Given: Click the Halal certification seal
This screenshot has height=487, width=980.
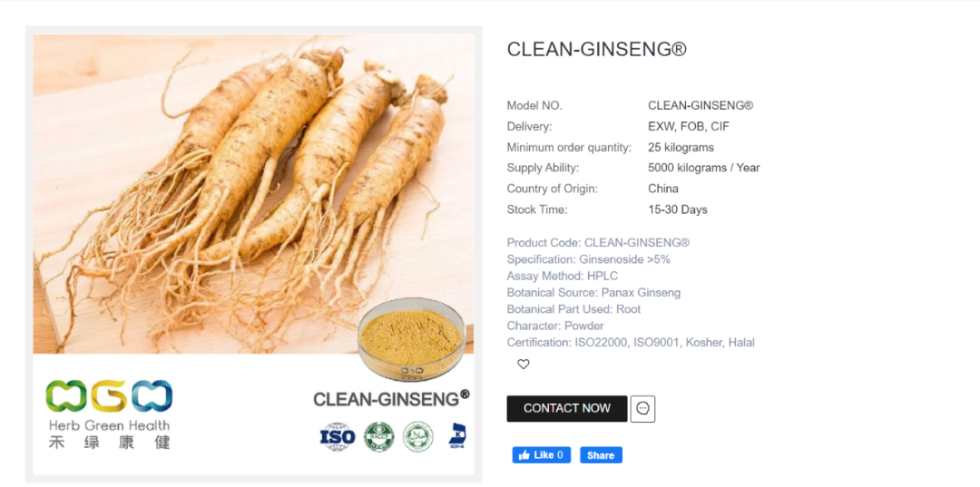Looking at the screenshot, I should coord(418,436).
